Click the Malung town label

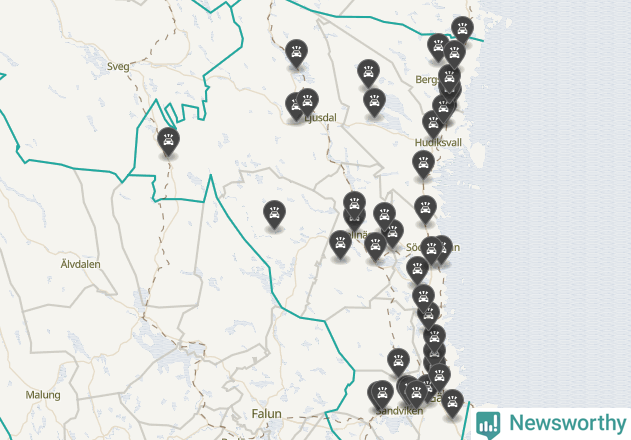coord(43,395)
